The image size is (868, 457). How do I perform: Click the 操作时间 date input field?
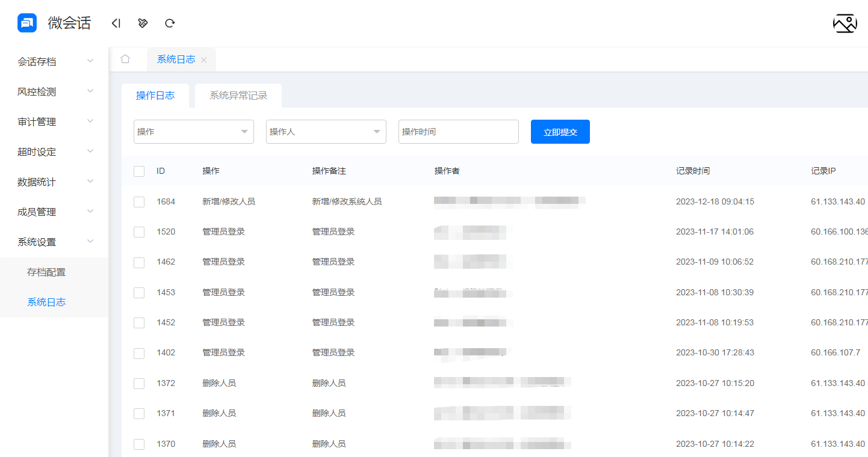click(x=458, y=131)
